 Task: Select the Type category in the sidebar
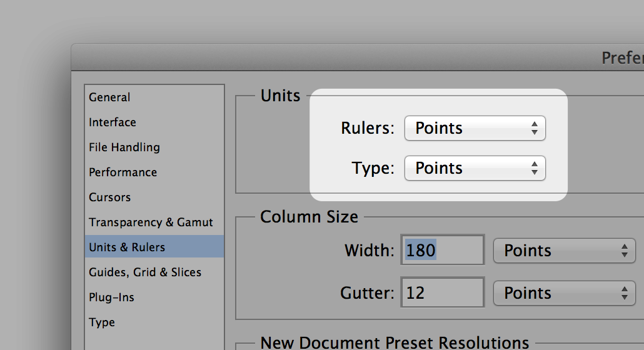pyautogui.click(x=102, y=322)
